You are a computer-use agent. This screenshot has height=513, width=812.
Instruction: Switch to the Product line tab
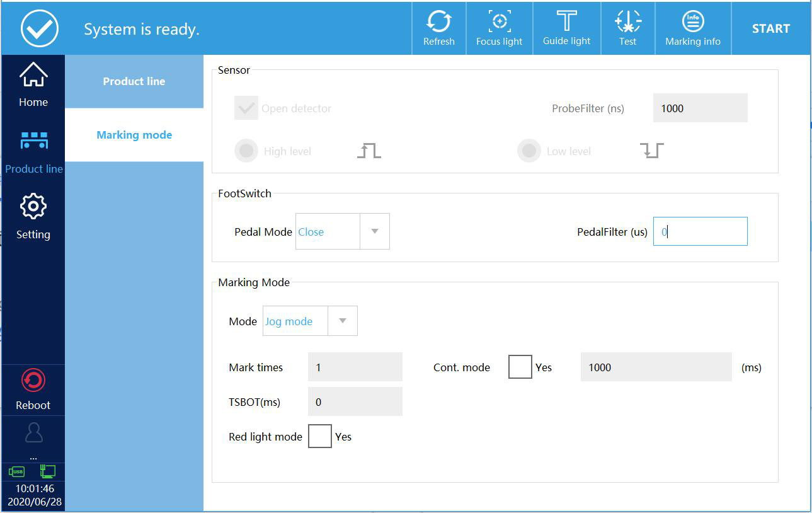click(x=134, y=81)
